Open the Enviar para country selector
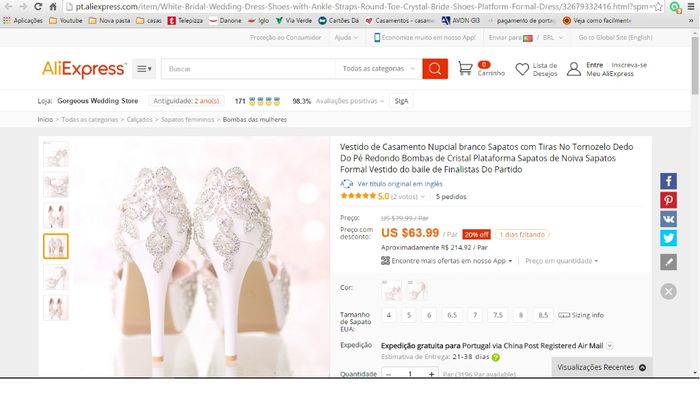 point(525,38)
